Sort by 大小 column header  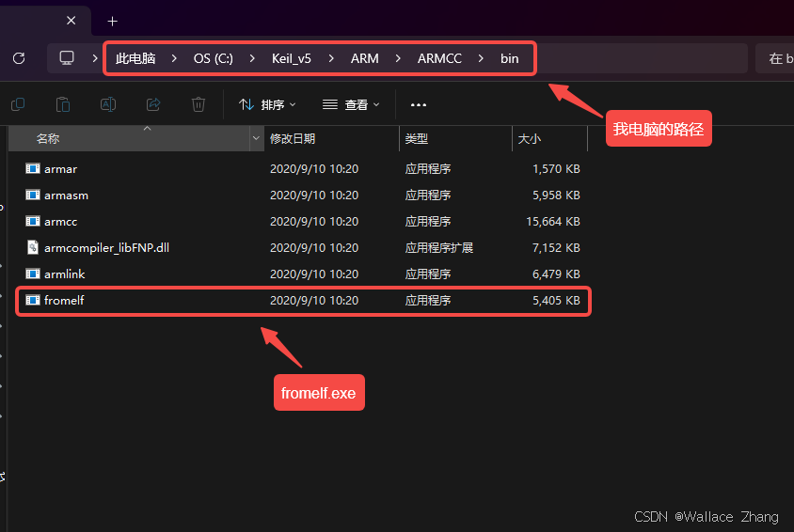550,138
